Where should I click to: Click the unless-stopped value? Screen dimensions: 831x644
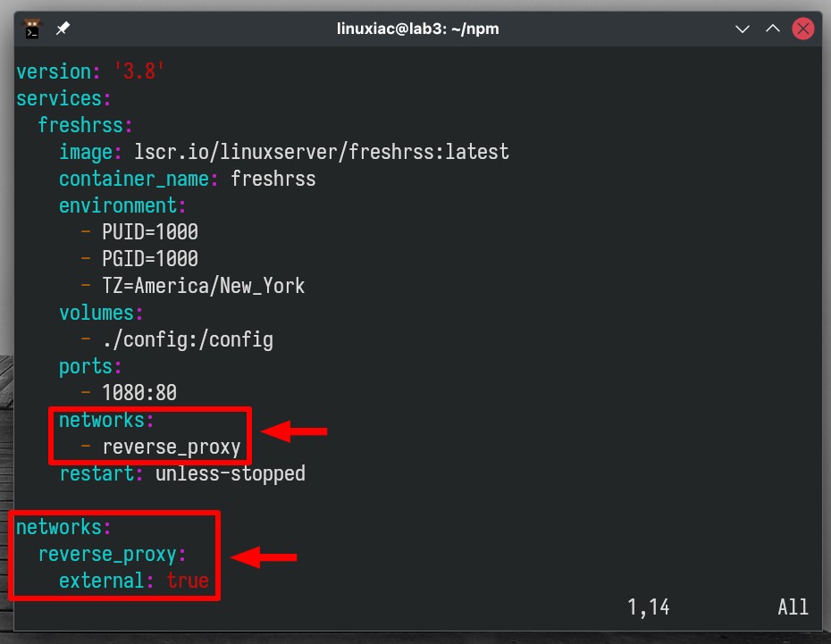tap(231, 473)
